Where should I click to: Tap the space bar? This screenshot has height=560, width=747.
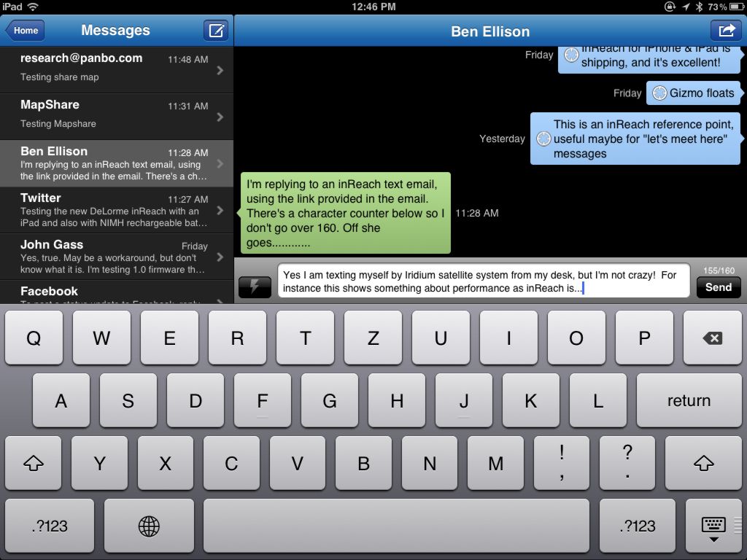(x=396, y=526)
